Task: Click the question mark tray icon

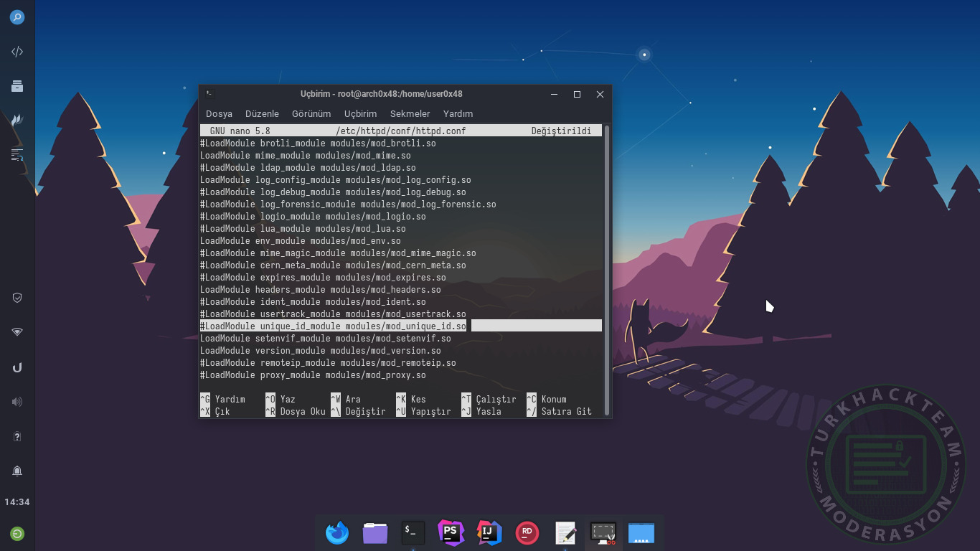Action: (17, 436)
